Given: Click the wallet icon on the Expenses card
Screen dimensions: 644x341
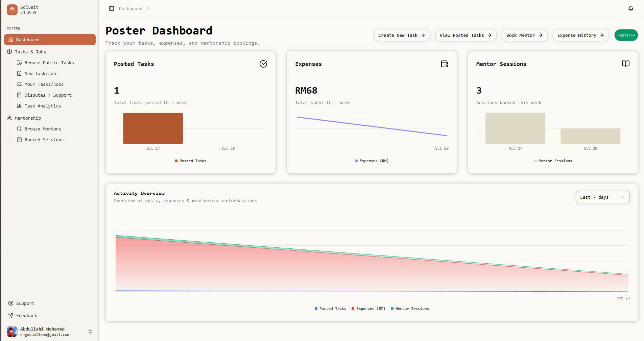Looking at the screenshot, I should (444, 64).
